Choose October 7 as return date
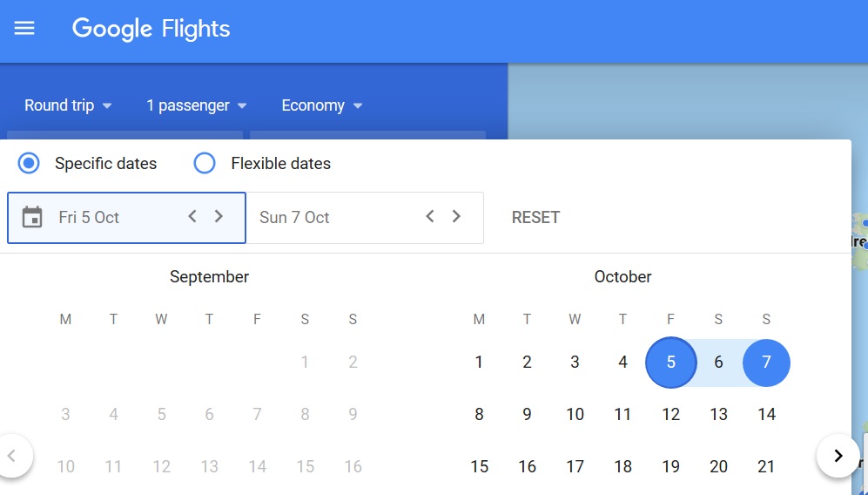868x495 pixels. click(766, 363)
